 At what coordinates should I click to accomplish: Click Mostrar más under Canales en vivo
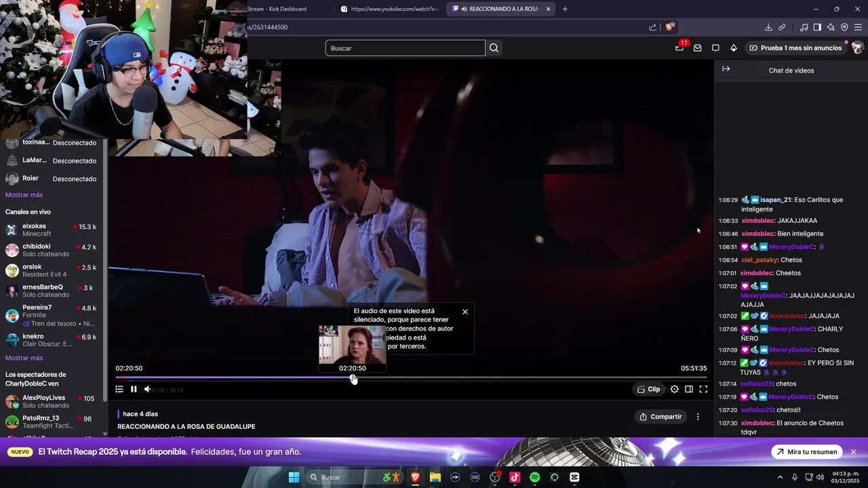pos(24,358)
